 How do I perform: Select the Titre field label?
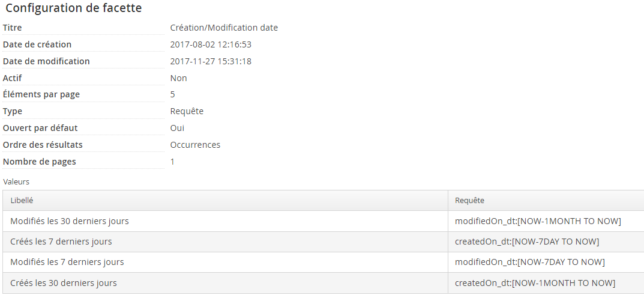13,28
